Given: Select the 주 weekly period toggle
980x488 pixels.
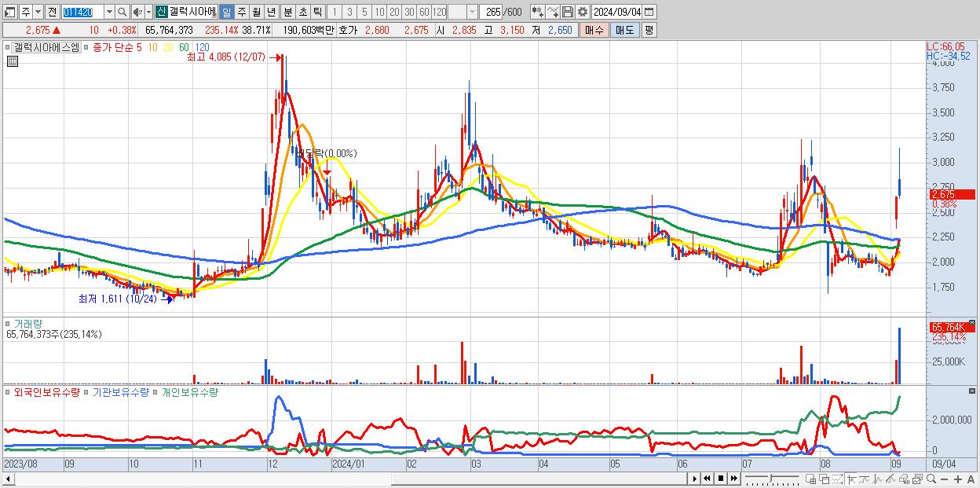Looking at the screenshot, I should 241,12.
